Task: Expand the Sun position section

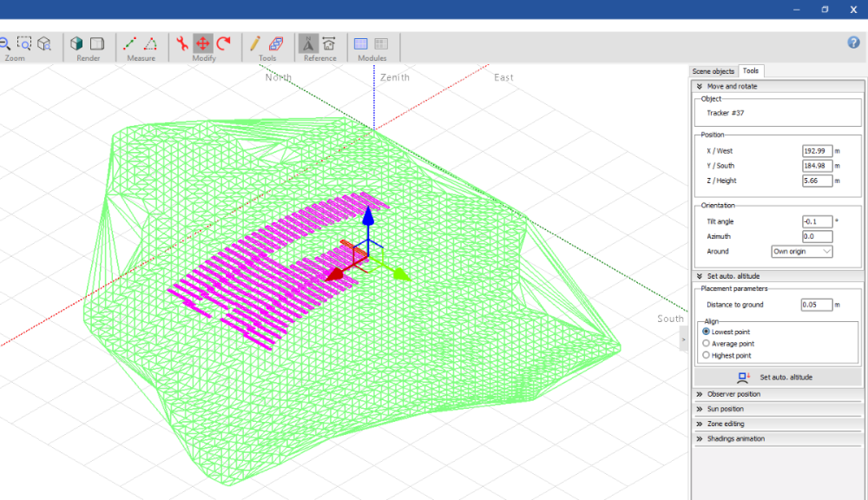Action: [x=725, y=409]
